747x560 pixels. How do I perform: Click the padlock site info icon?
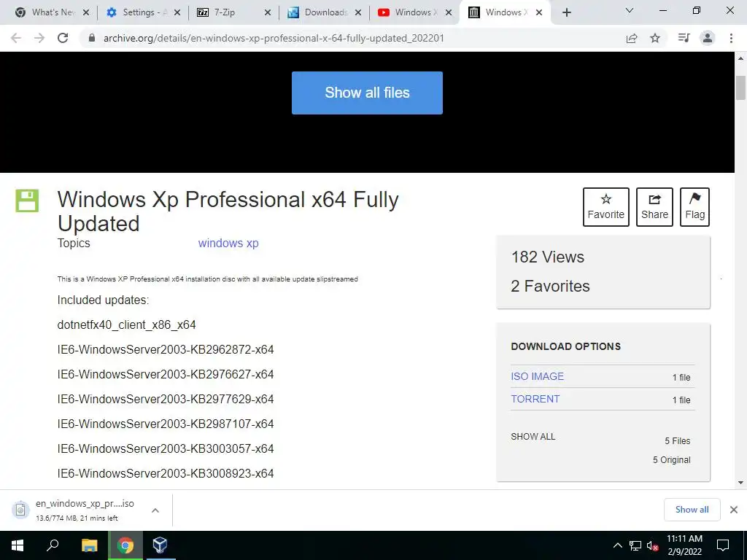coord(92,38)
